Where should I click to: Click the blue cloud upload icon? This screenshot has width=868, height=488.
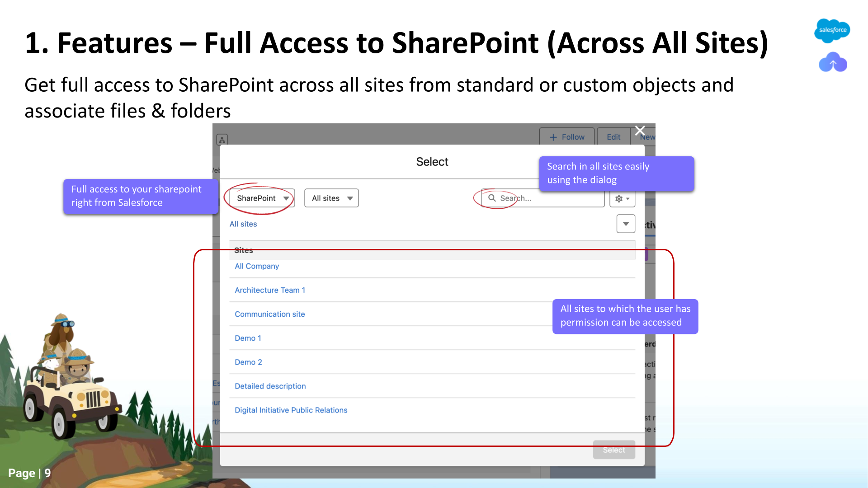pos(833,62)
